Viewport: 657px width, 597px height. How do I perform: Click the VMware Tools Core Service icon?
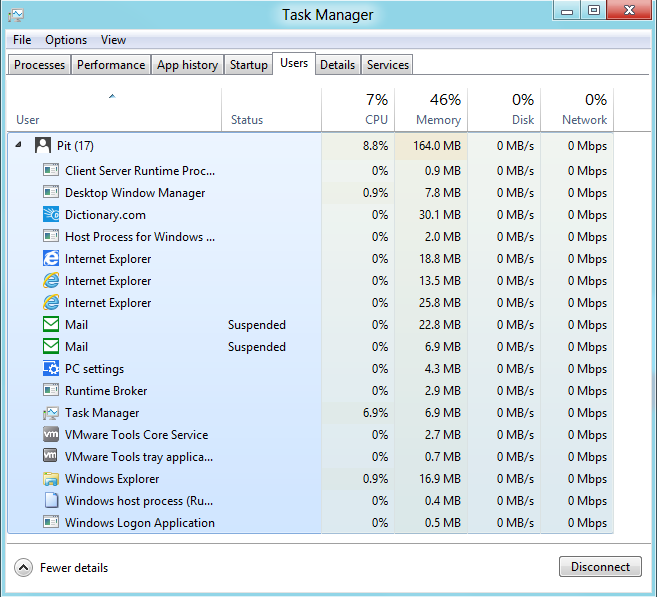click(x=51, y=434)
